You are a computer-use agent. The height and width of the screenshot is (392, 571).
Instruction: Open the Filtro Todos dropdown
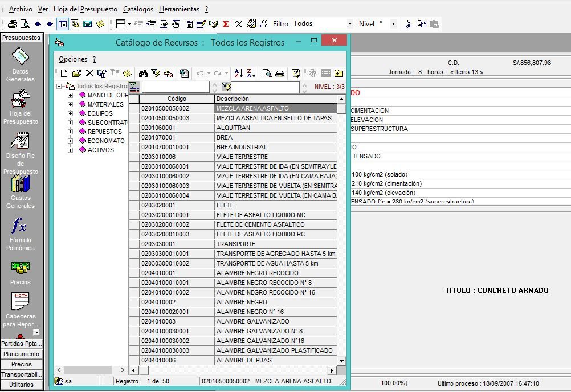click(x=350, y=24)
